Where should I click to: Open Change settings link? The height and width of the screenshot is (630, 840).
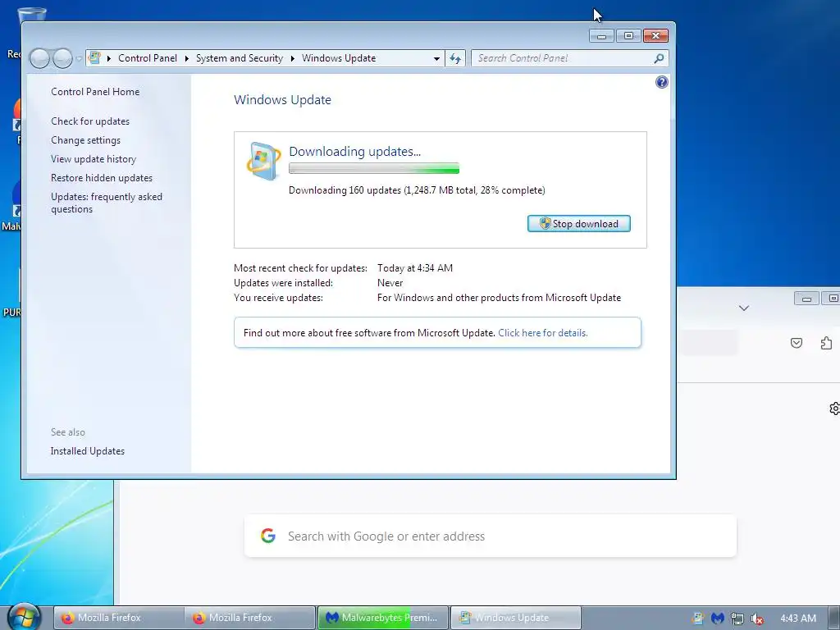(x=85, y=139)
